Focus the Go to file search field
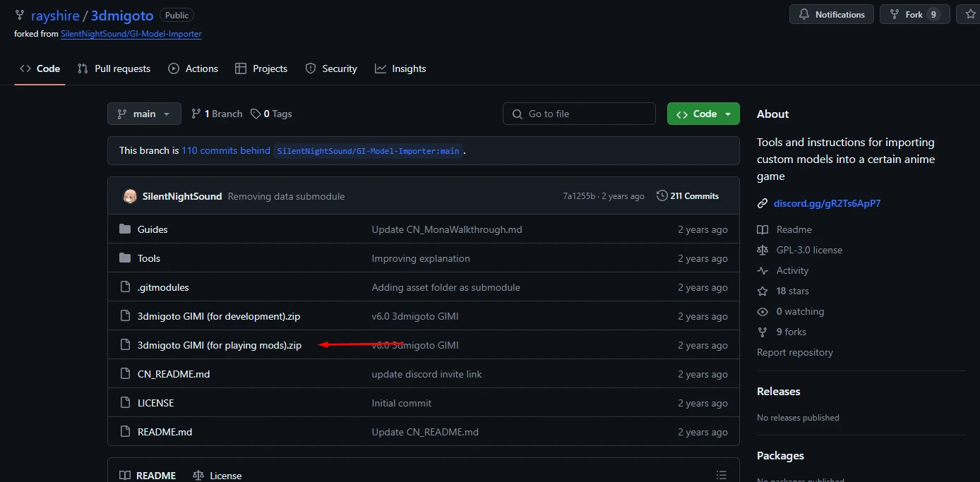 (579, 114)
